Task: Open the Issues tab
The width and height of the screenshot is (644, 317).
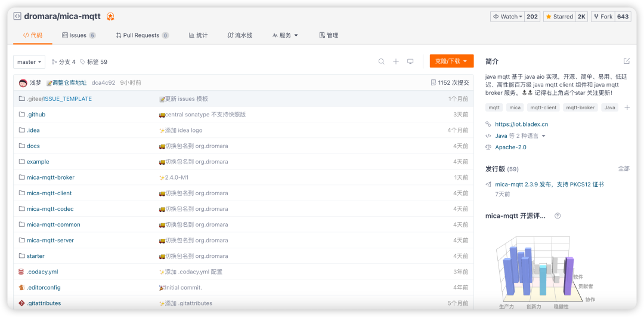Action: [79, 35]
